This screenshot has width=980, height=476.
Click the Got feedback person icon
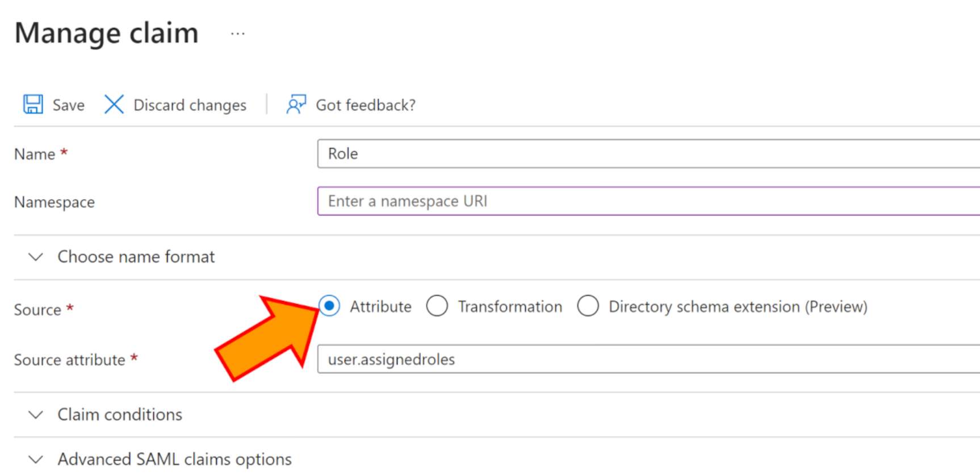click(x=296, y=104)
